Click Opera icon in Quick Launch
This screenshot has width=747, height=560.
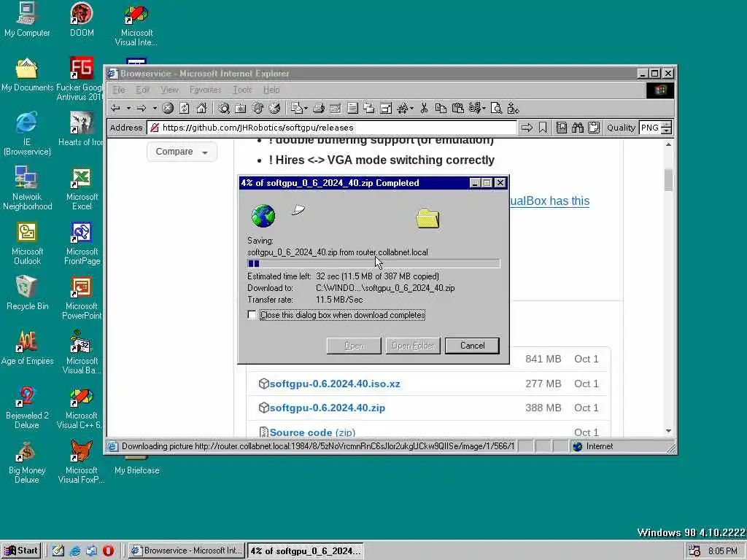point(108,551)
